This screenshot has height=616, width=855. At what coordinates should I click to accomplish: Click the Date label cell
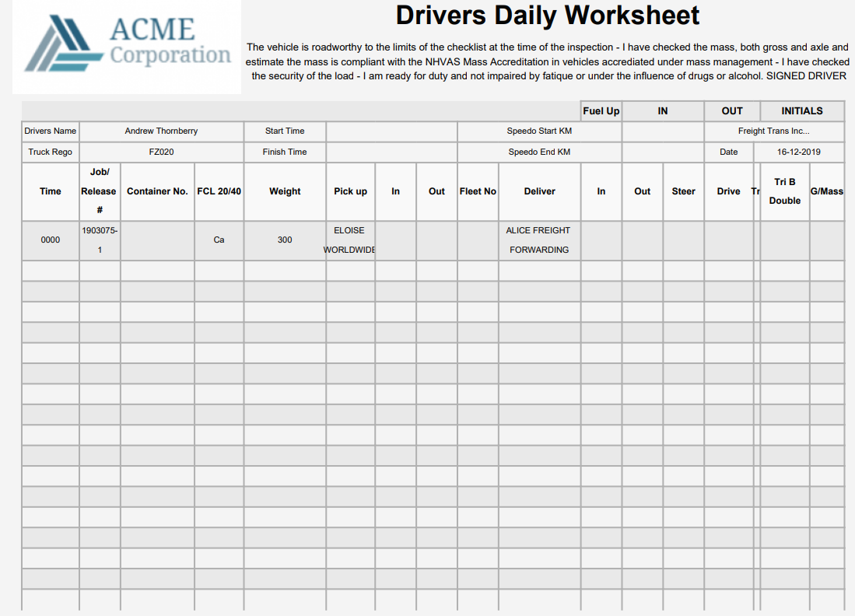[x=728, y=152]
